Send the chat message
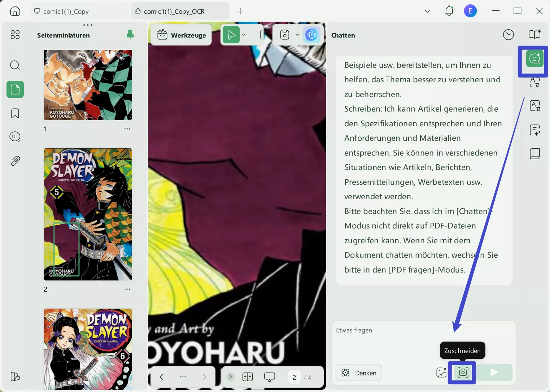The image size is (550, 392). [x=494, y=373]
